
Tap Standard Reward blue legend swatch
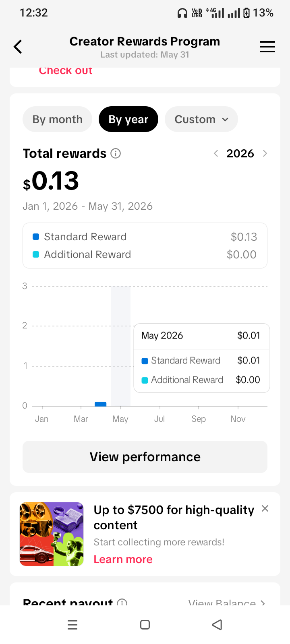pos(36,237)
